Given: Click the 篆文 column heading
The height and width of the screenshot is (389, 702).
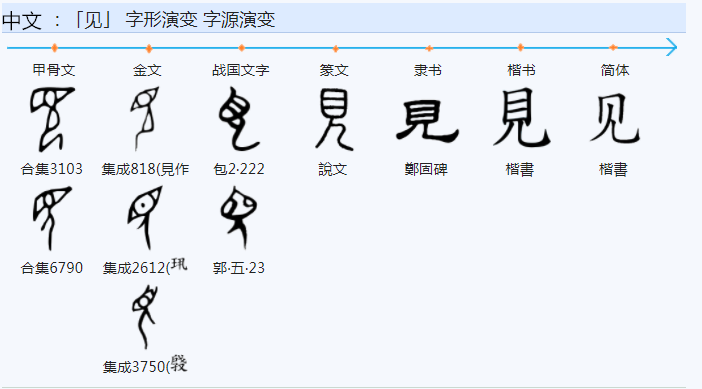Looking at the screenshot, I should (x=334, y=70).
